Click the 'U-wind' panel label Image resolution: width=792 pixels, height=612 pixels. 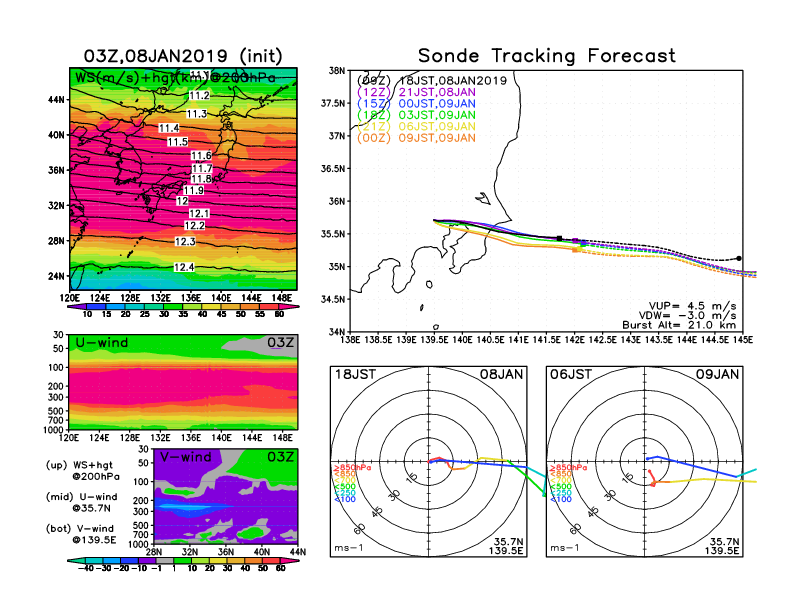coord(102,343)
